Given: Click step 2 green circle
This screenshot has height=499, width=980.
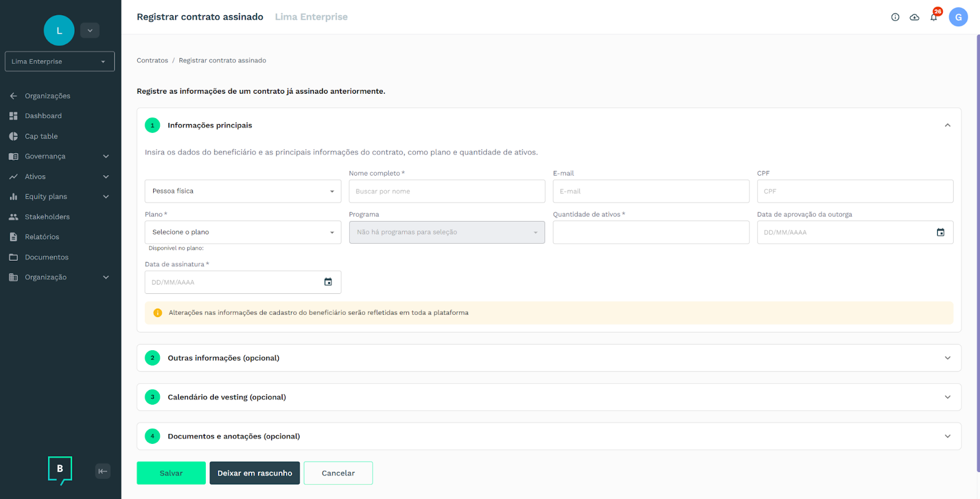Looking at the screenshot, I should [153, 358].
